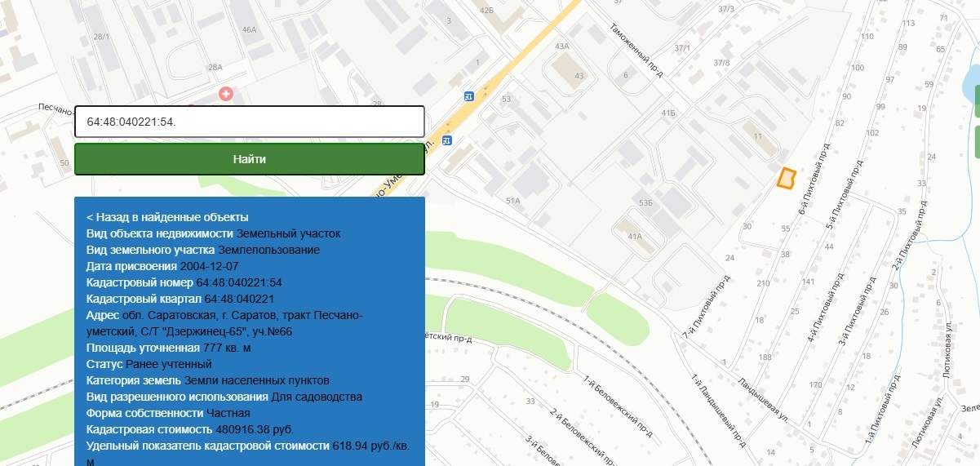This screenshot has height=466, width=980.
Task: Click the cadastral number value 64:48:040221:54 in panel
Action: coord(239,282)
